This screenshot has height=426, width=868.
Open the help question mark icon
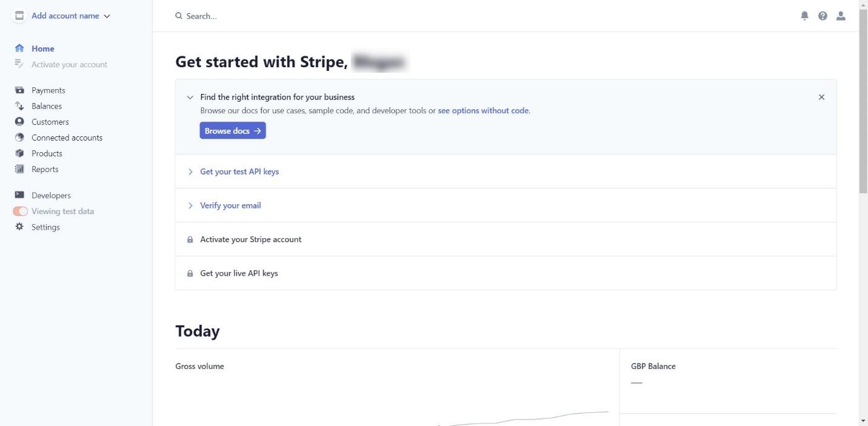point(823,16)
